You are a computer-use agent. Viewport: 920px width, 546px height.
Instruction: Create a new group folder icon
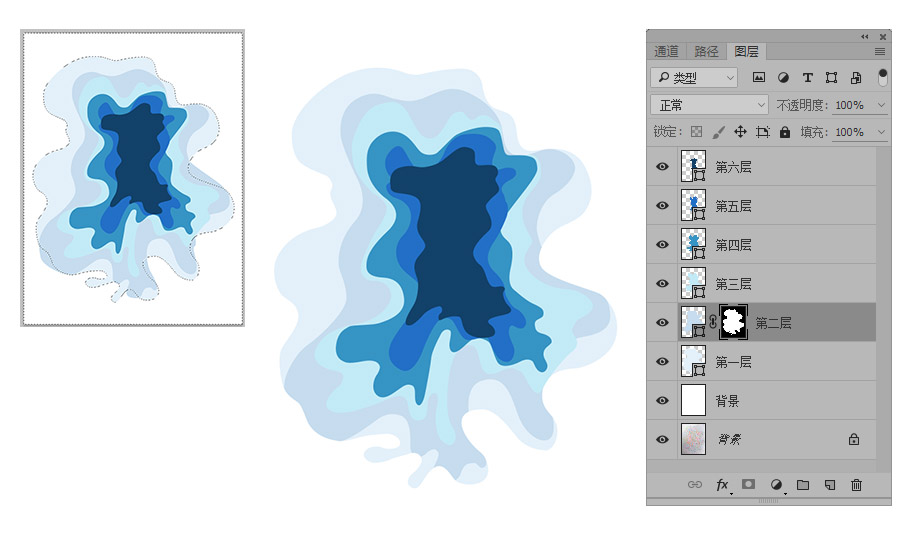click(803, 485)
